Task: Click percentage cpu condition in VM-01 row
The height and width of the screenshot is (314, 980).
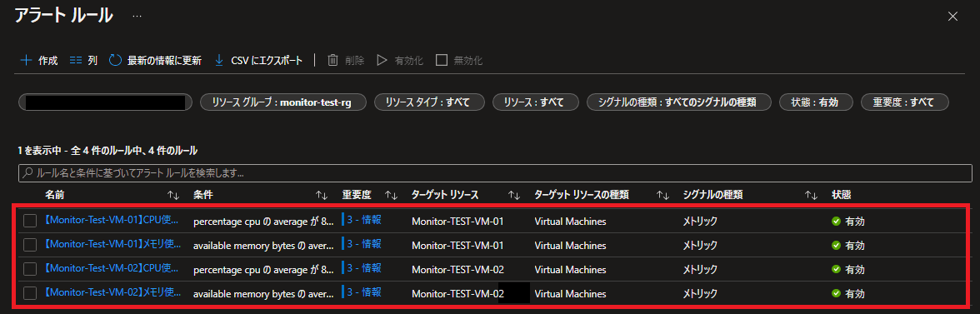Action: (x=263, y=221)
